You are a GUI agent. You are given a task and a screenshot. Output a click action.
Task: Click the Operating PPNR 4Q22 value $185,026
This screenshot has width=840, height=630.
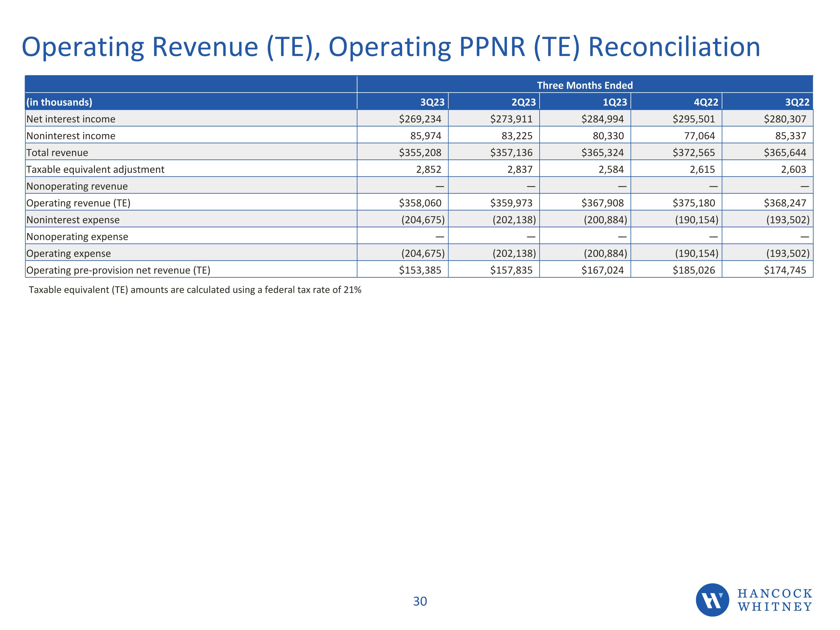pyautogui.click(x=693, y=270)
